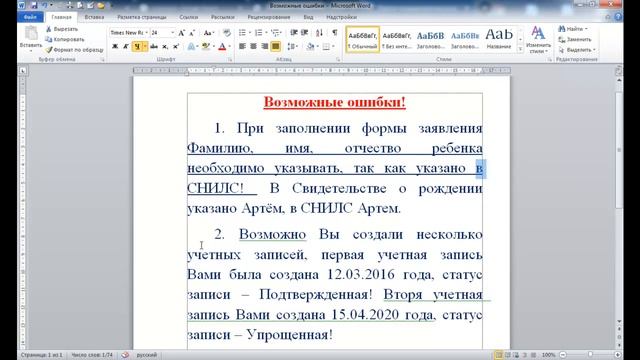The image size is (640, 360).
Task: Apply strikethrough formatting
Action: point(154,47)
